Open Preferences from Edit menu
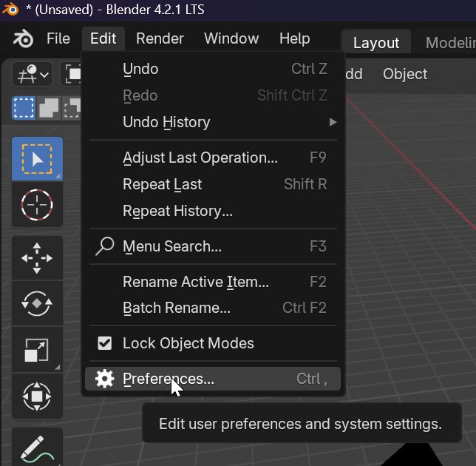 coord(213,379)
